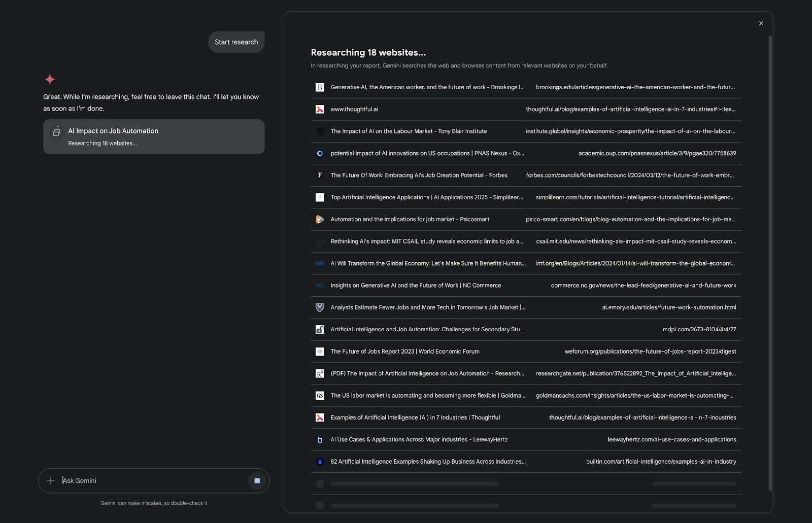
Task: Open the csail.mit.edu news URL
Action: 636,241
